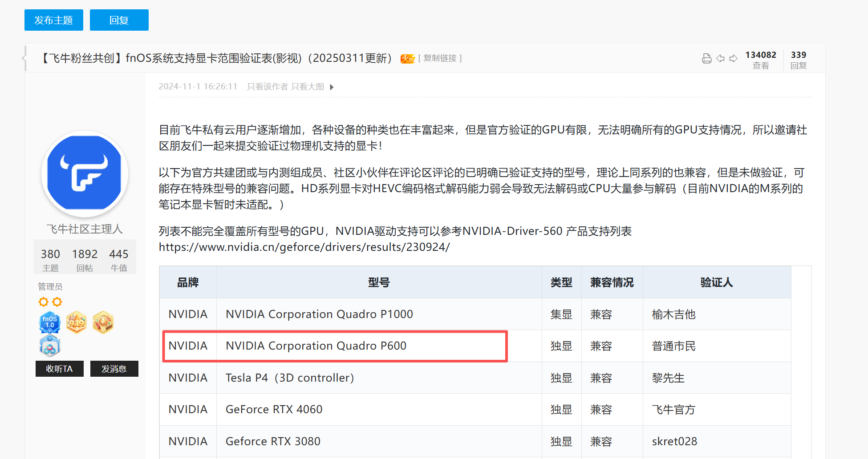Click 集显 type in Quadro P1000 row

tap(561, 314)
